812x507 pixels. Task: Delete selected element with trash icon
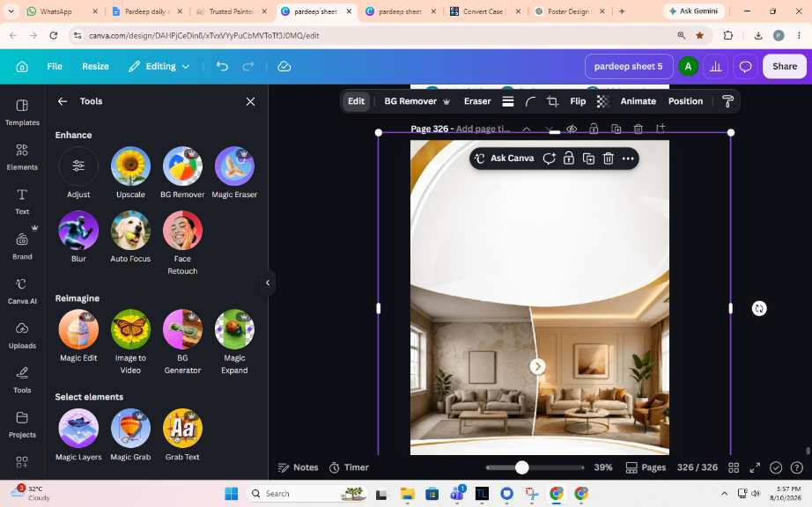(x=609, y=158)
